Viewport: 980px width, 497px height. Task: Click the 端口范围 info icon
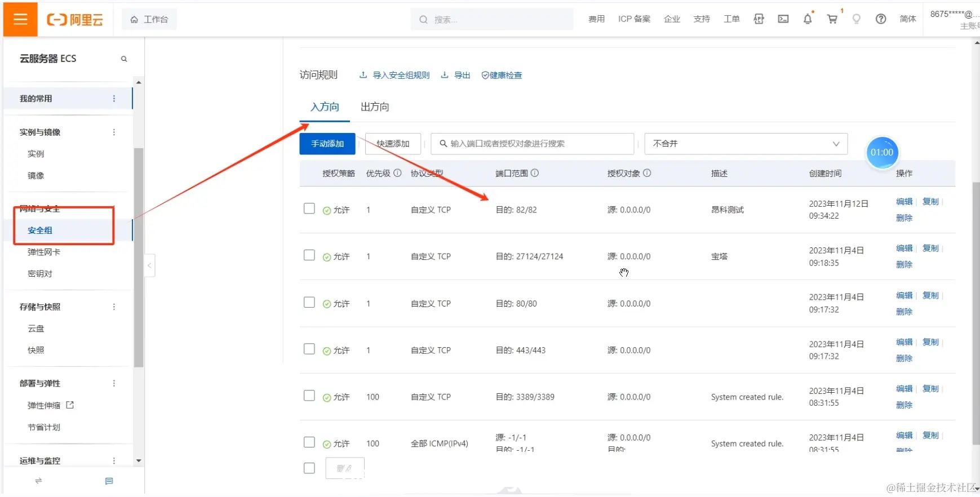coord(535,173)
